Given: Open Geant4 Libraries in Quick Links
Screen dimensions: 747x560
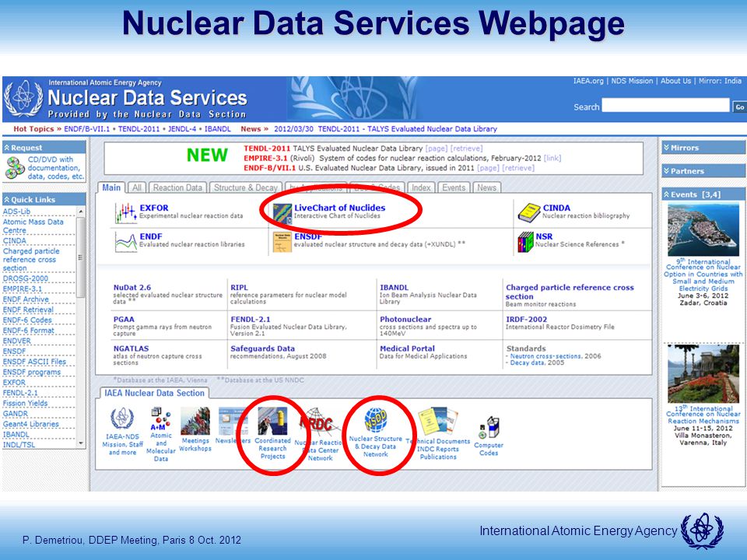Looking at the screenshot, I should point(31,425).
